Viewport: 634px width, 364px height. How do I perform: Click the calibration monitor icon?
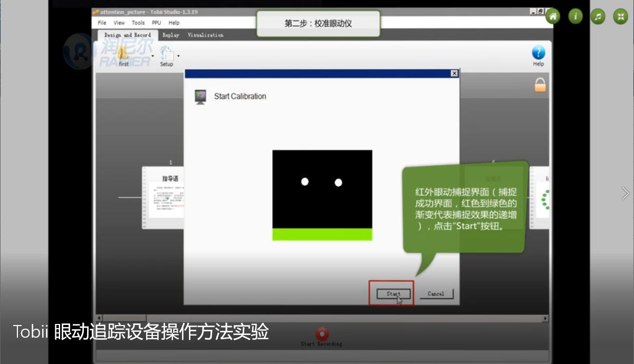coord(200,97)
